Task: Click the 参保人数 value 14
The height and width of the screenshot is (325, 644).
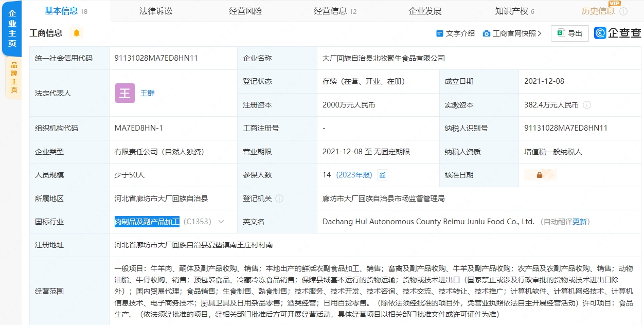Action: [x=327, y=175]
